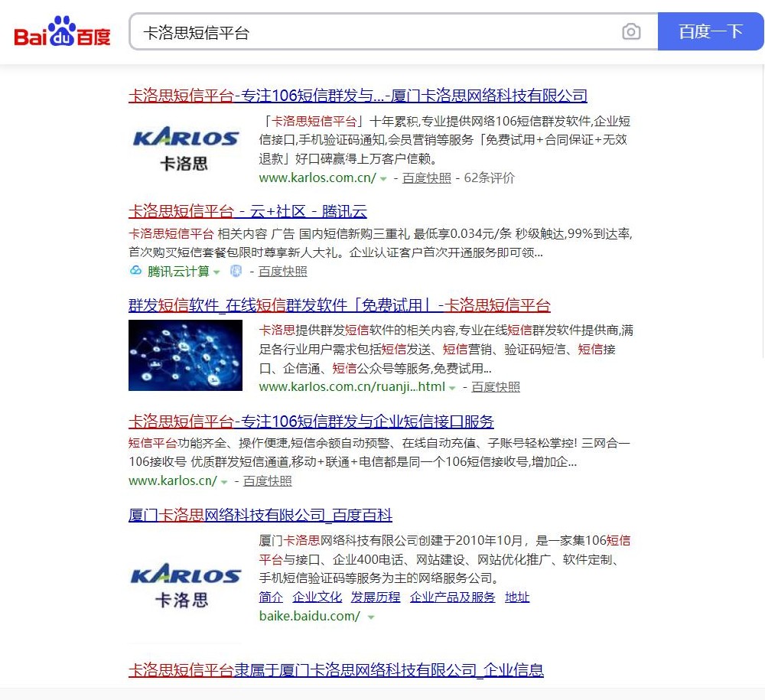Click snippet text 厦门卡洛思网络科技有限公司创建于2010年10月

[391, 540]
